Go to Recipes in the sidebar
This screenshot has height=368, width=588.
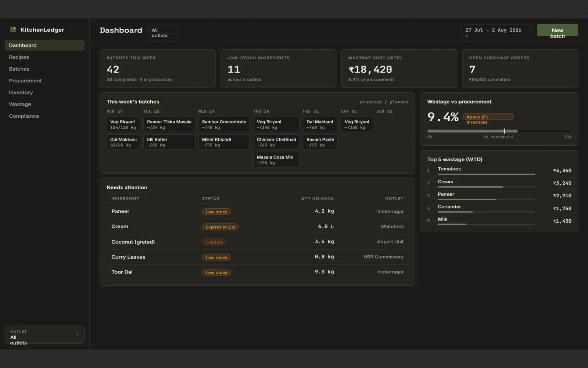[44, 57]
